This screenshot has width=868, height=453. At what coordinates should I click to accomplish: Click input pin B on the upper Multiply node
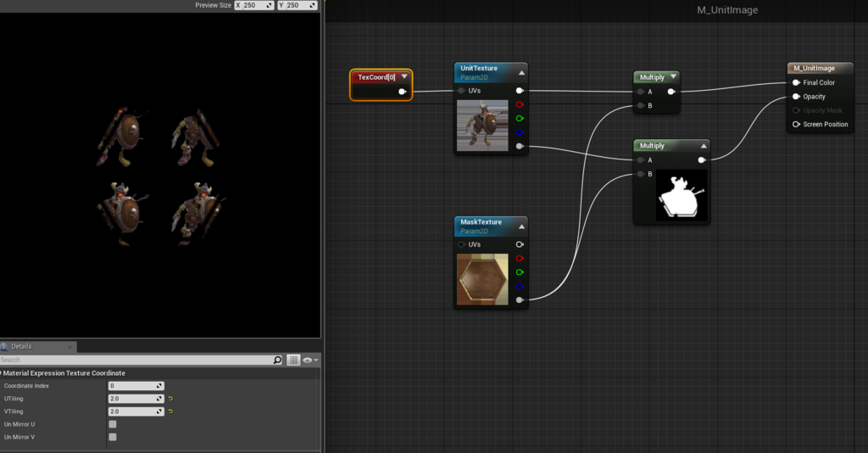pyautogui.click(x=641, y=105)
